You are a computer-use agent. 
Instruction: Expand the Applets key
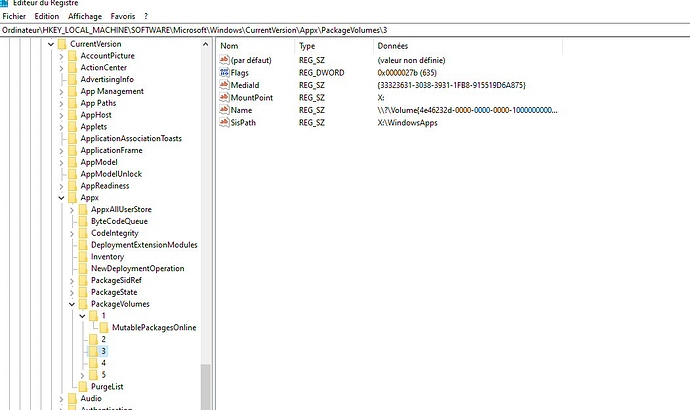(61, 128)
